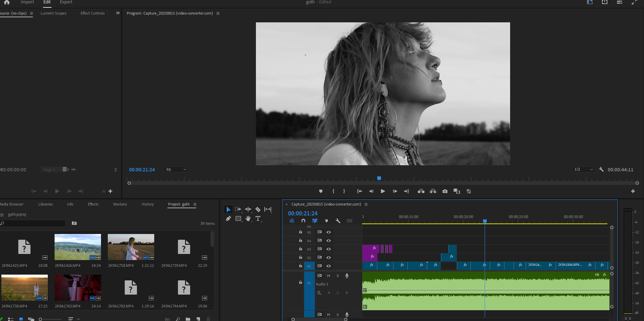Image resolution: width=644 pixels, height=321 pixels.
Task: Select the Razor tool
Action: 258,209
